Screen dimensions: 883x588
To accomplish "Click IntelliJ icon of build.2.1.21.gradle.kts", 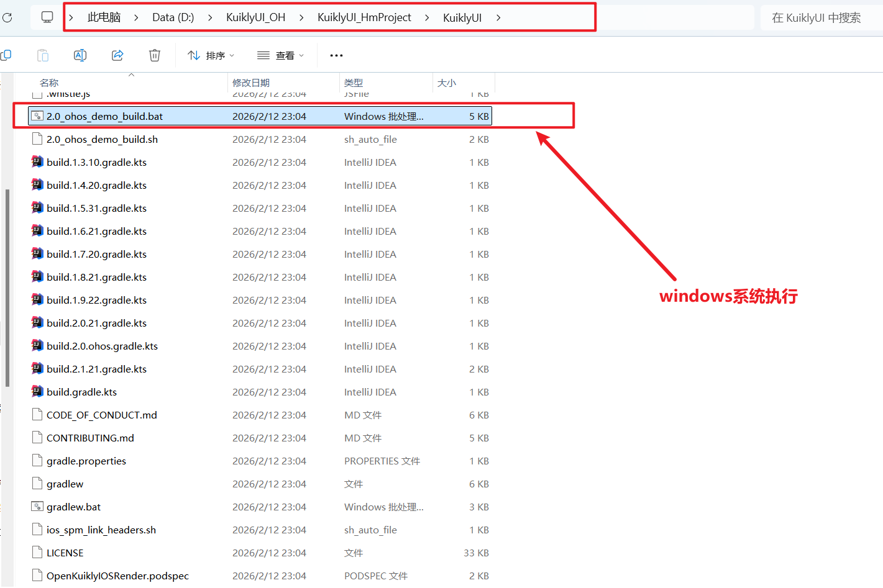I will click(37, 369).
